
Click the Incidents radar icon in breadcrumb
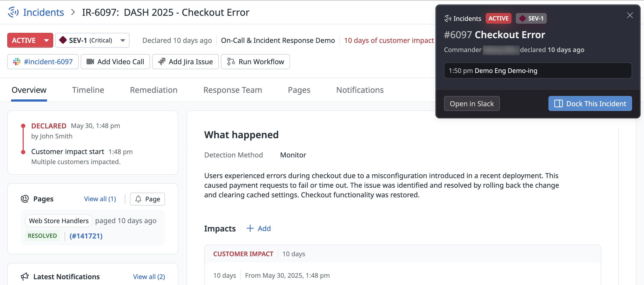click(13, 12)
